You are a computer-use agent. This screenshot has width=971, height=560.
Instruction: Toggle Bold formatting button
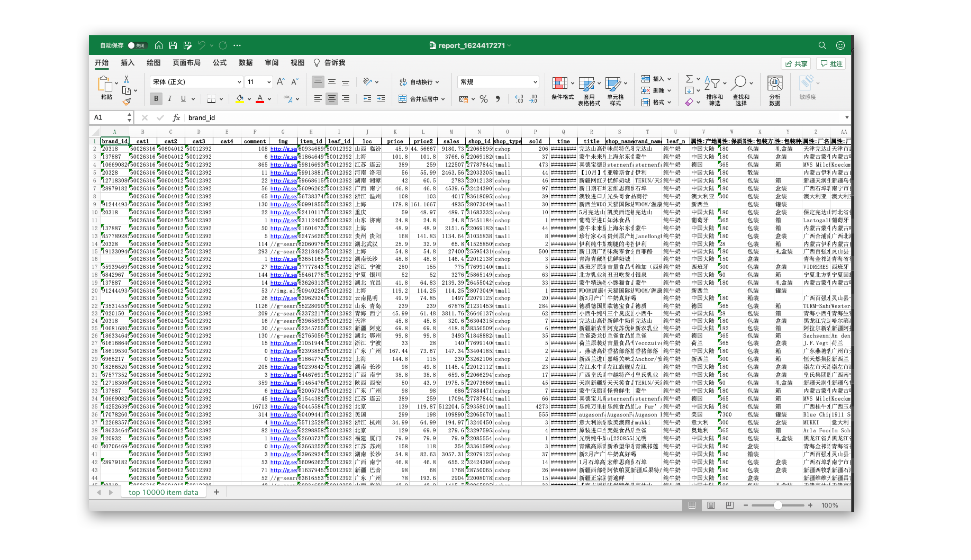pyautogui.click(x=156, y=99)
